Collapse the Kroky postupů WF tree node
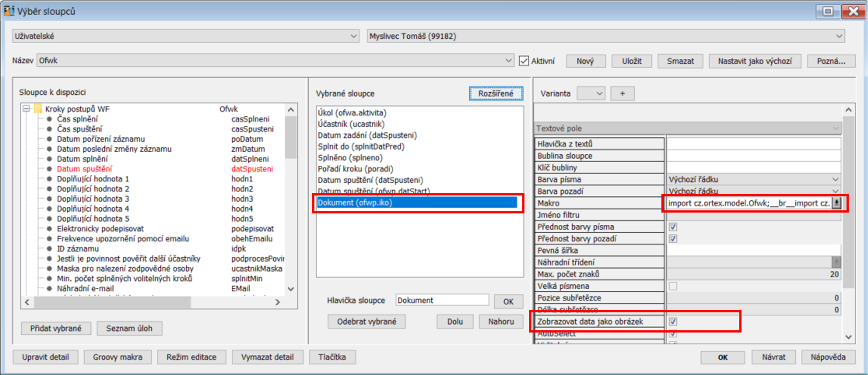The height and width of the screenshot is (375, 868). tap(27, 109)
